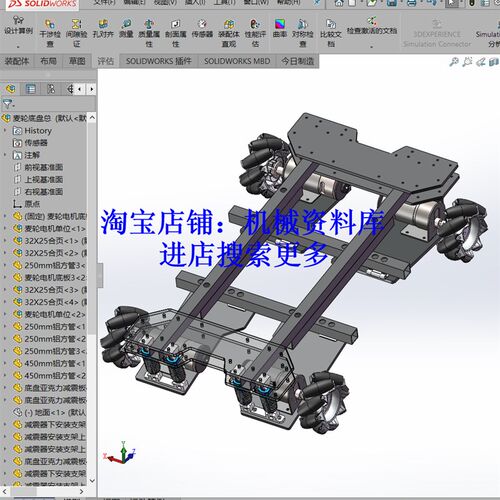This screenshot has width=500, height=500.
Task: Select 32X25合页<2> in the tree
Action: point(49,253)
